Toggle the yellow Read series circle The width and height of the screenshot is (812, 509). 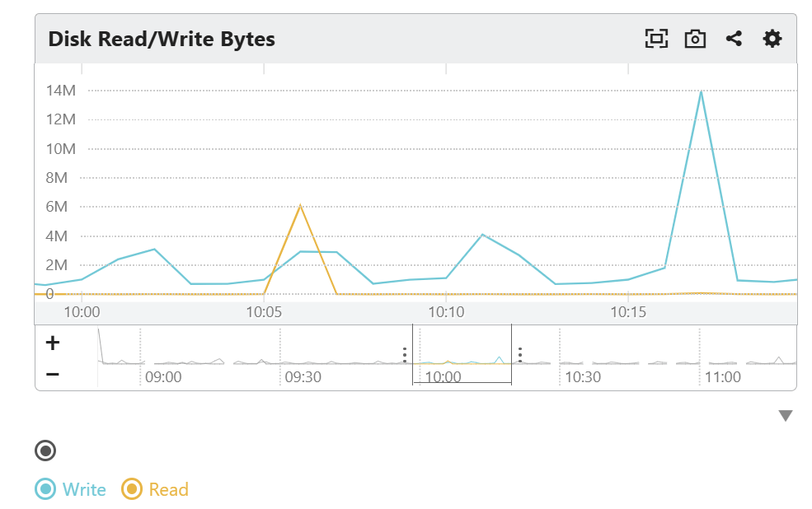(x=131, y=489)
